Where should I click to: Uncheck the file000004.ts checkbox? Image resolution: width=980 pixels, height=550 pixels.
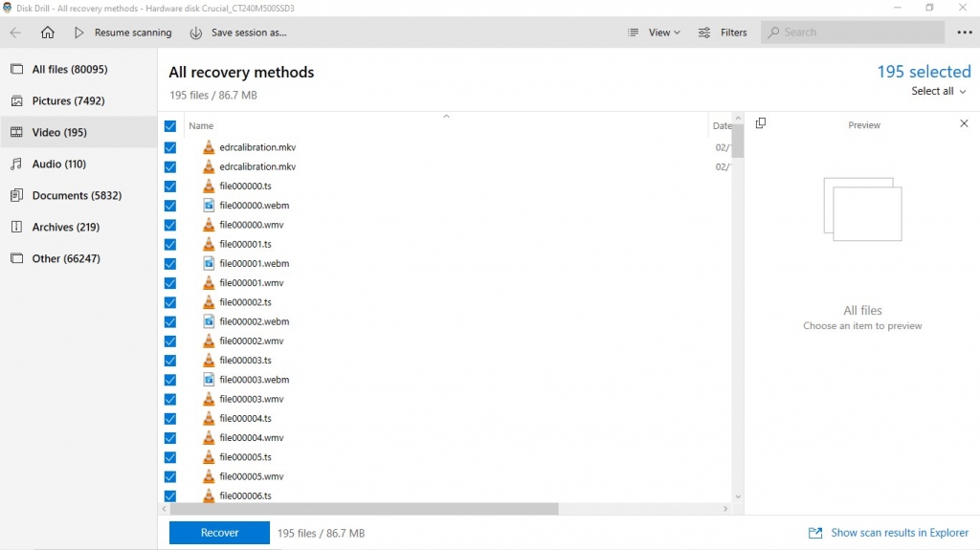click(x=170, y=419)
